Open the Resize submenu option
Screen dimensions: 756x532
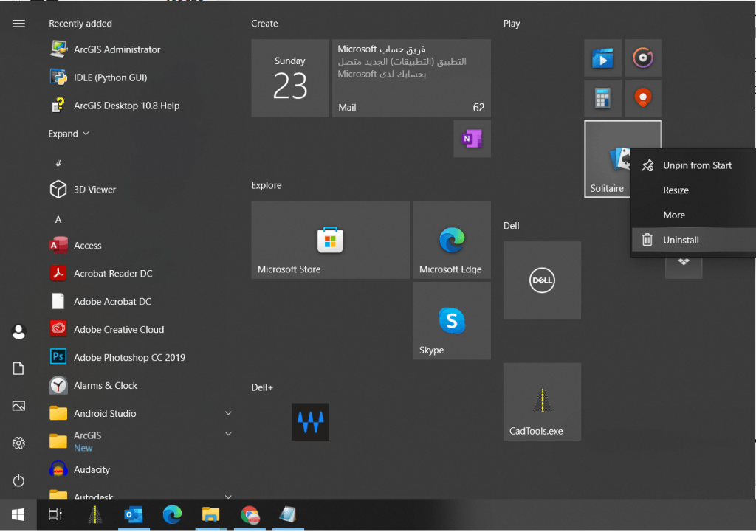[x=676, y=190]
